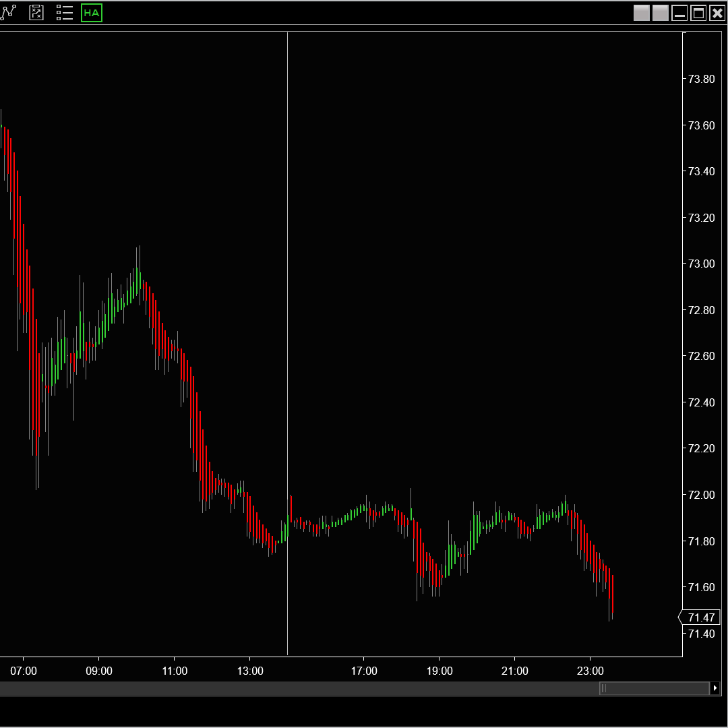Toggle the green HA Heikin-Ashi button
The height and width of the screenshot is (728, 728).
coord(92,13)
